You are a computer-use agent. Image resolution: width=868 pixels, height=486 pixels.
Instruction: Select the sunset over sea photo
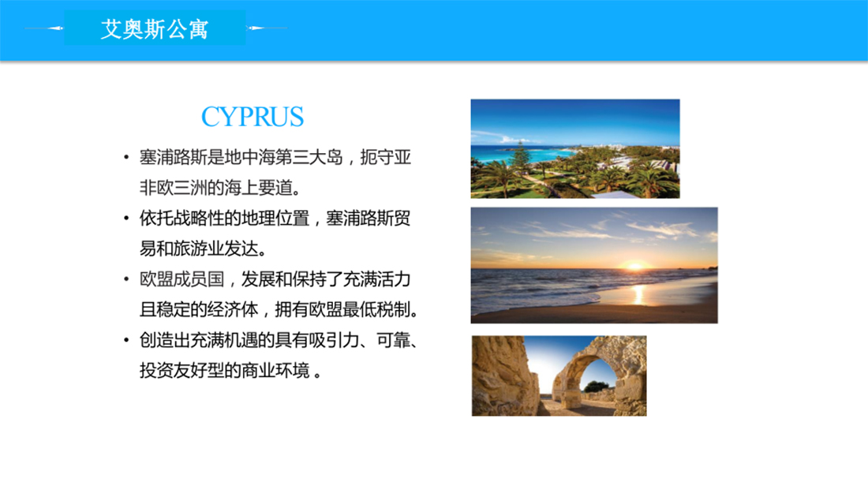[594, 265]
